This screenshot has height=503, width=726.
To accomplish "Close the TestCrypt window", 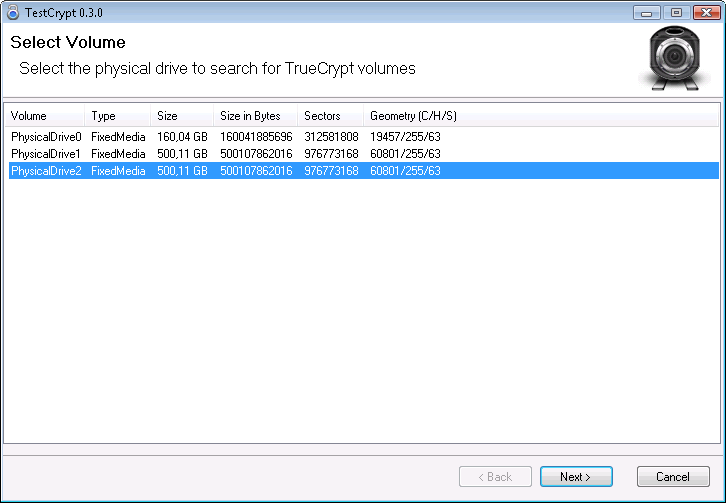I will (707, 13).
